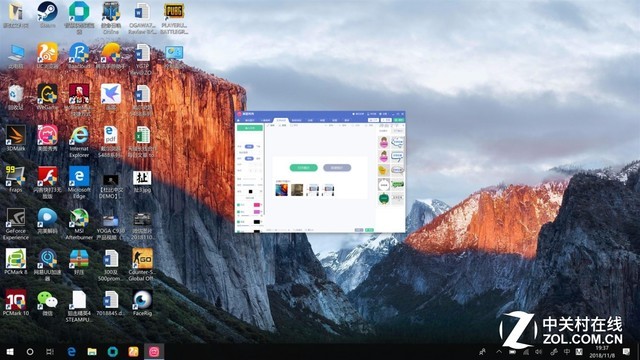
Task: Click the green button in the bottom-right corner
Action: coord(369,230)
